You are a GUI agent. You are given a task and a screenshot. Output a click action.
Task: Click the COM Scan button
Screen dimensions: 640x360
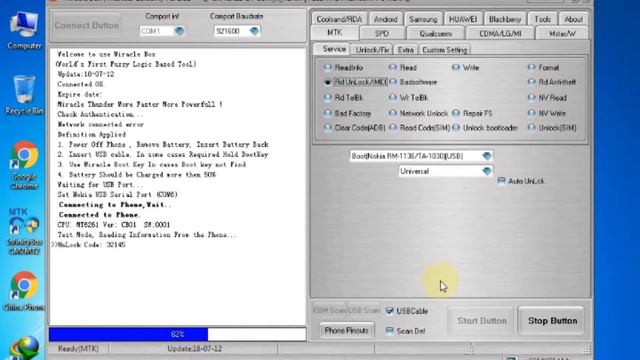coord(329,310)
